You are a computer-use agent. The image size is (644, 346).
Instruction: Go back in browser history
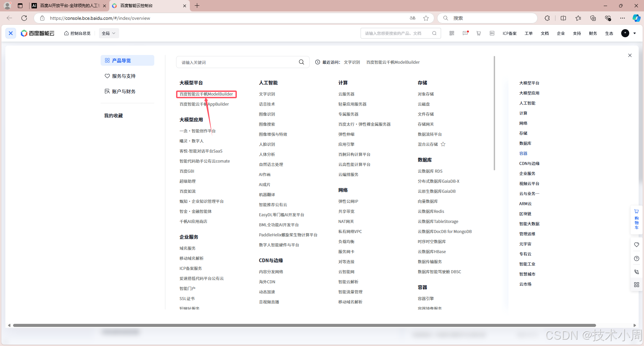[x=9, y=18]
